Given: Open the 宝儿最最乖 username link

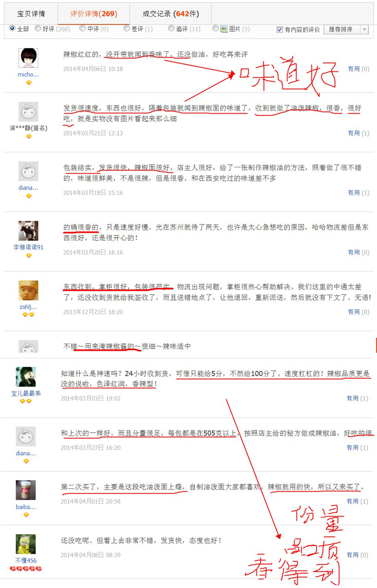Looking at the screenshot, I should pyautogui.click(x=26, y=394).
